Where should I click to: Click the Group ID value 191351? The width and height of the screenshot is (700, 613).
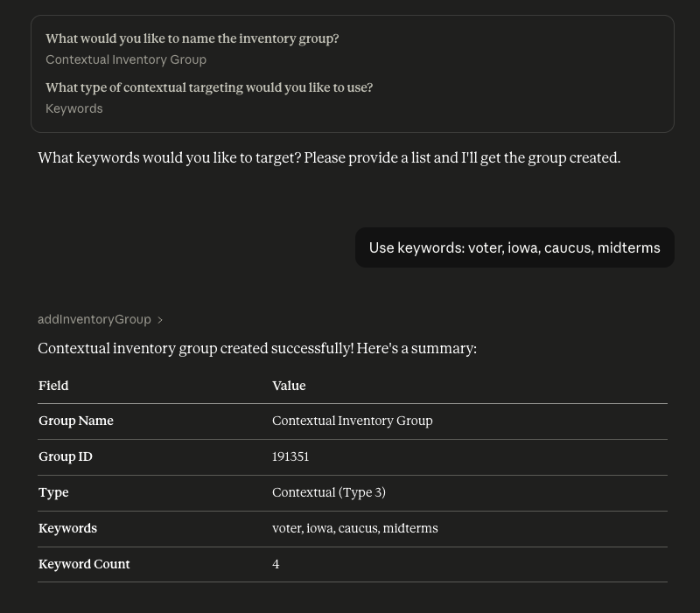[x=290, y=456]
